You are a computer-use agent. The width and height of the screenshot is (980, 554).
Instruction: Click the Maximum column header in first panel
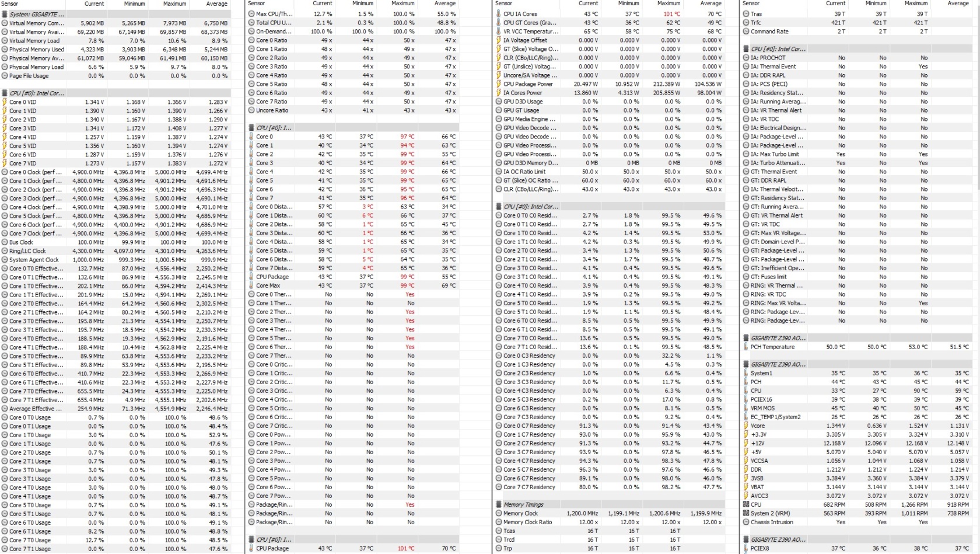point(174,4)
